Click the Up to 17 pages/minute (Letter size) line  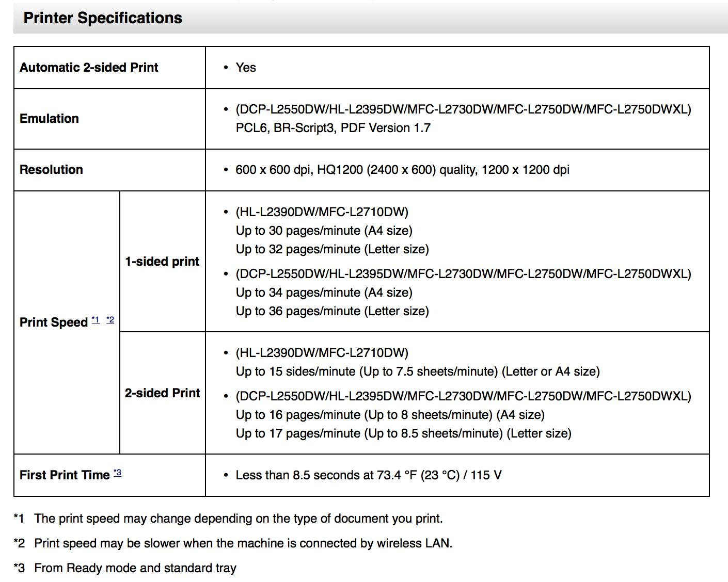pyautogui.click(x=403, y=433)
